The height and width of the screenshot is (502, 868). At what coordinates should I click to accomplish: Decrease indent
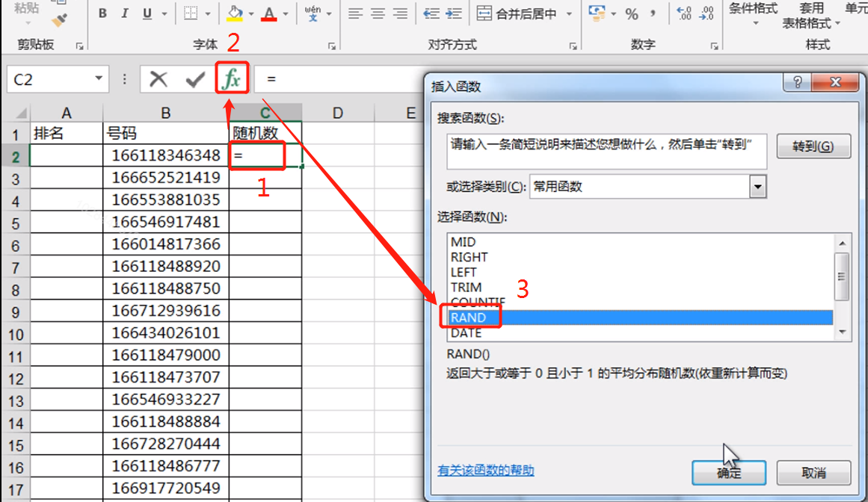click(x=431, y=13)
